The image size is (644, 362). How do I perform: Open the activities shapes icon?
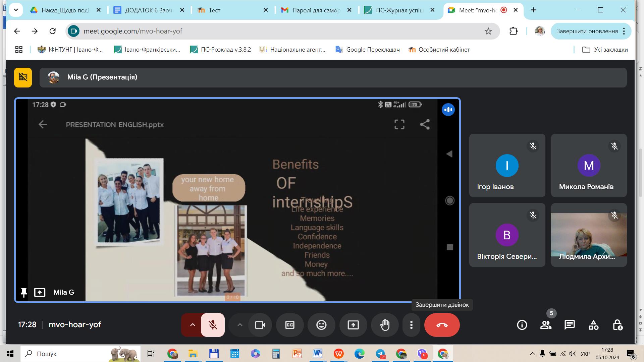coord(593,325)
